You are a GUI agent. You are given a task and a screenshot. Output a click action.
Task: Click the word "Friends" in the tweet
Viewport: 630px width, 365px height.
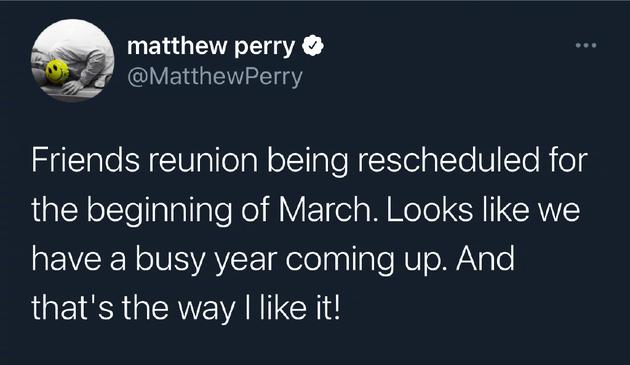[86, 159]
